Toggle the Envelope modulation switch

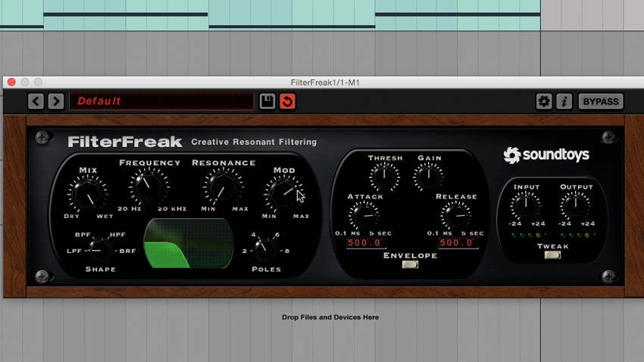(x=410, y=265)
